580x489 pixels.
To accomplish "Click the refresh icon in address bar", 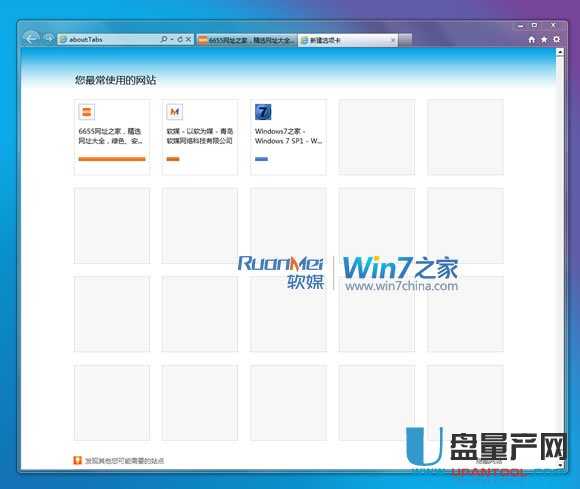I will point(180,39).
